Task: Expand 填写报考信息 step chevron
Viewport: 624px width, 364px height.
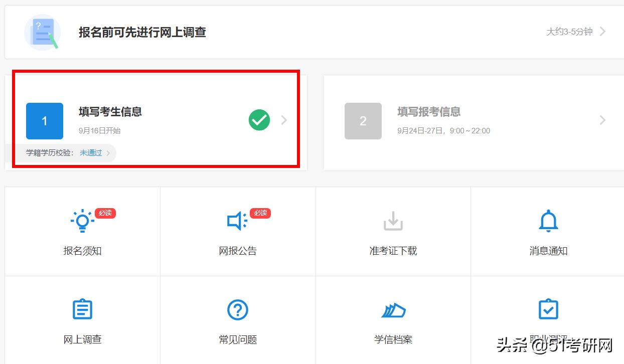Action: point(602,120)
